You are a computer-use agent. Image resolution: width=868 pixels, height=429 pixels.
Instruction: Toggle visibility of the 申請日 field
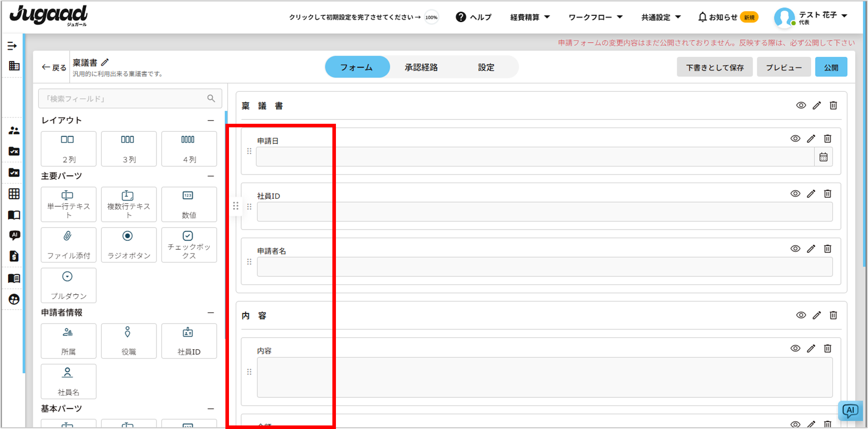795,139
